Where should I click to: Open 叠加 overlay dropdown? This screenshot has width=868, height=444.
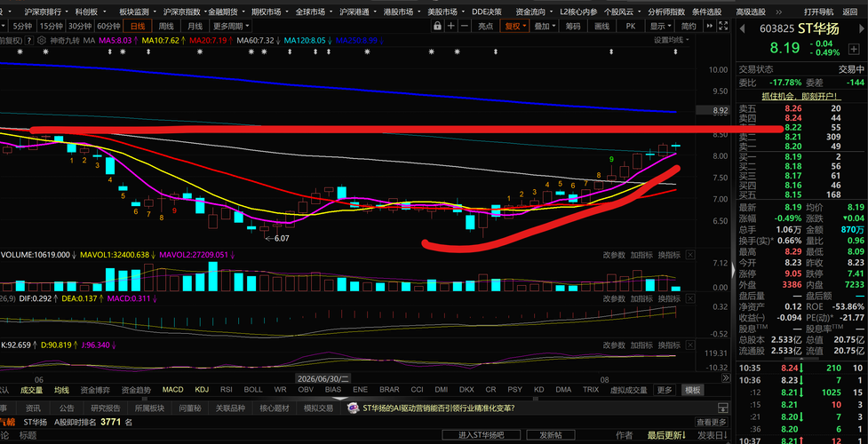(544, 26)
